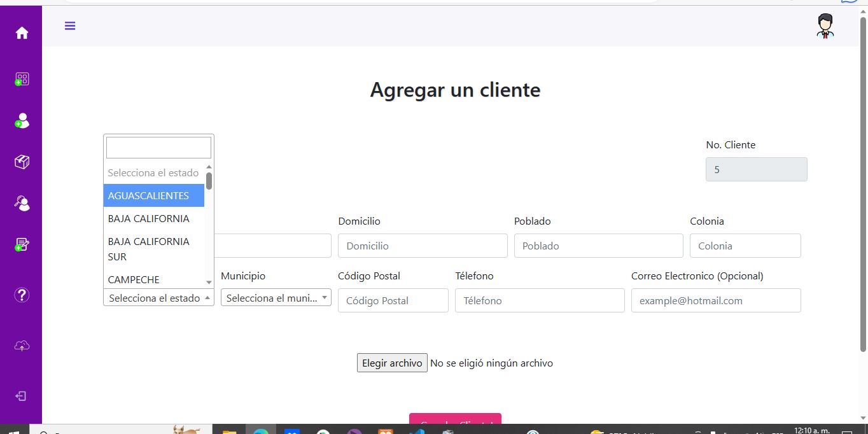Click the state search box in the dropdown
The height and width of the screenshot is (434, 868).
click(x=158, y=148)
